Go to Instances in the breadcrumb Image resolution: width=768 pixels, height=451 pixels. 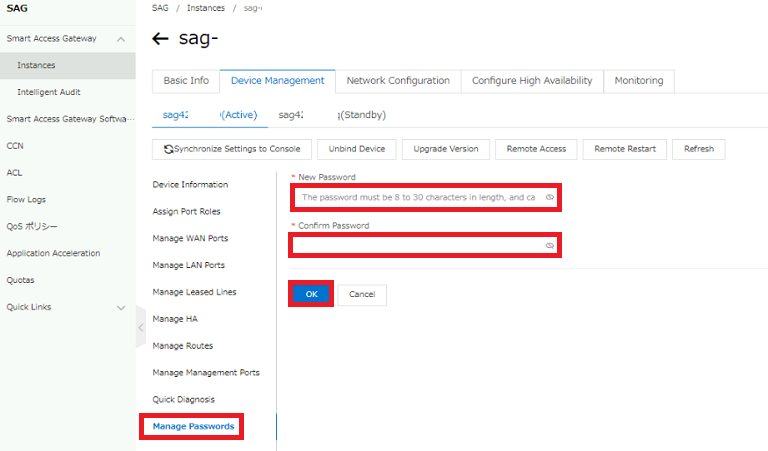tap(204, 7)
